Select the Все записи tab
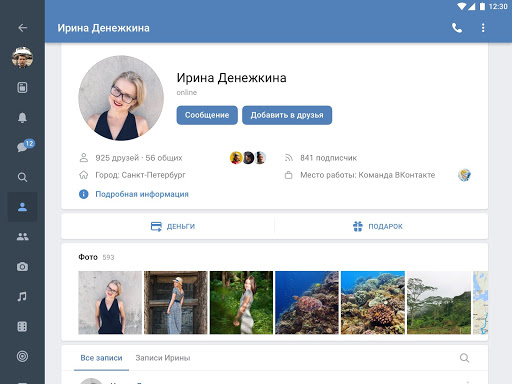Viewport: 512px width, 384px height. [x=101, y=358]
